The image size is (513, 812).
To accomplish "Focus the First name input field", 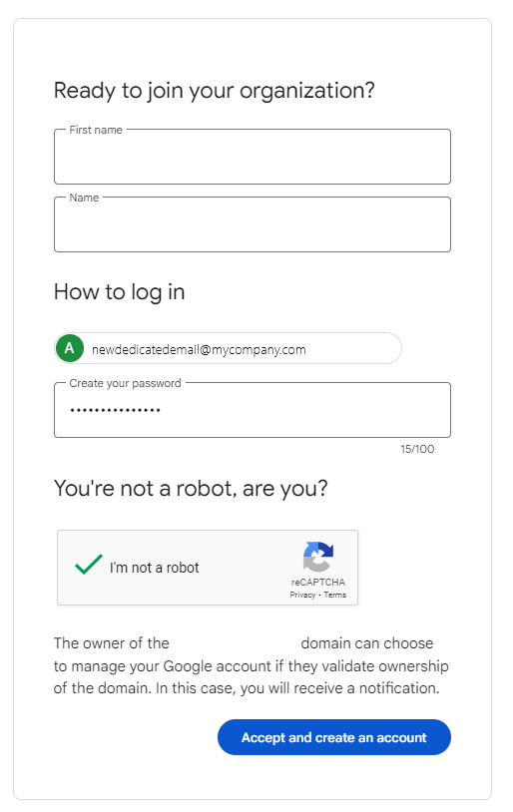I will (x=253, y=157).
